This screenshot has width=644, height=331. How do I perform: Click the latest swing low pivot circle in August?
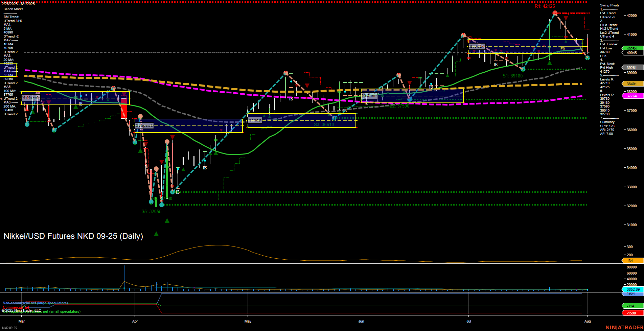click(x=587, y=58)
